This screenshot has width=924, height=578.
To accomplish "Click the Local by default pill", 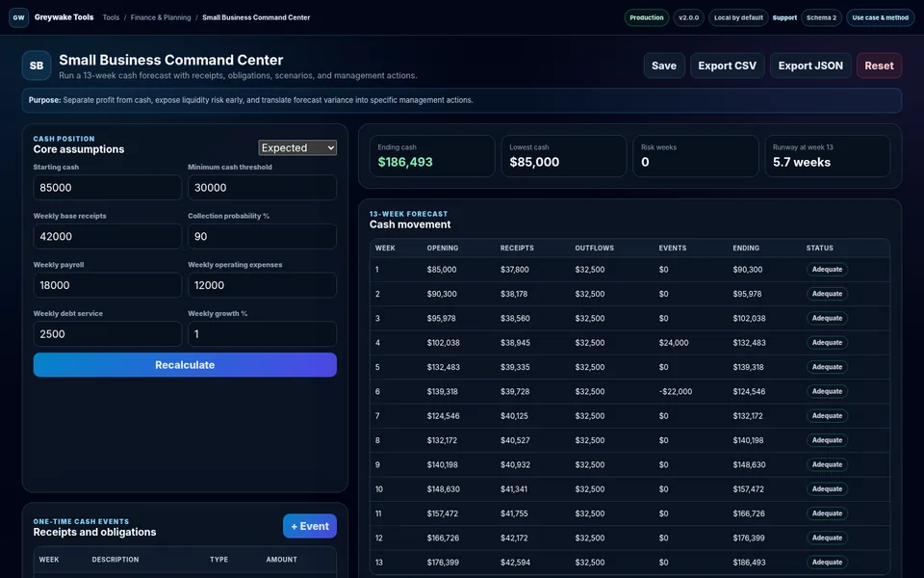I will coord(738,17).
